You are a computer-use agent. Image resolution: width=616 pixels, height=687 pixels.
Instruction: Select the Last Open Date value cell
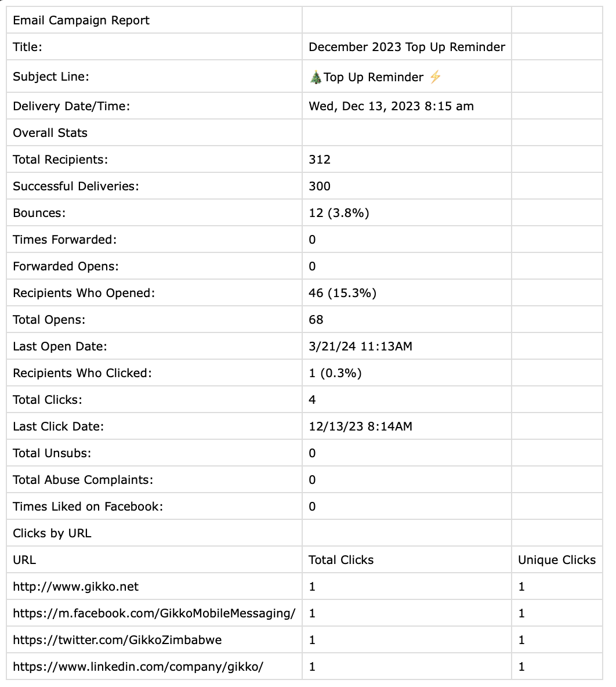click(360, 346)
